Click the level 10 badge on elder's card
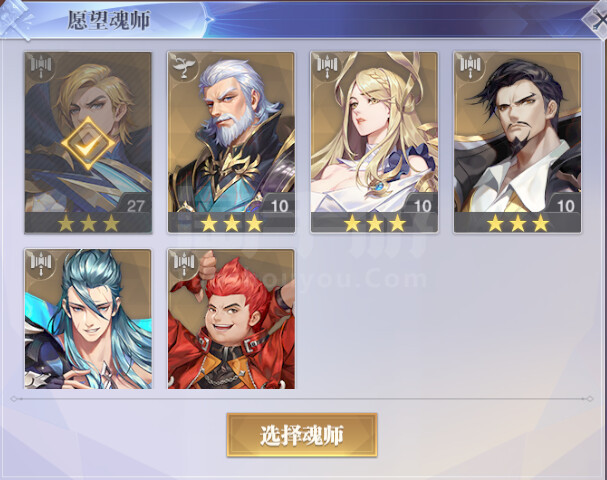Viewport: 607px width, 480px height. tap(279, 206)
